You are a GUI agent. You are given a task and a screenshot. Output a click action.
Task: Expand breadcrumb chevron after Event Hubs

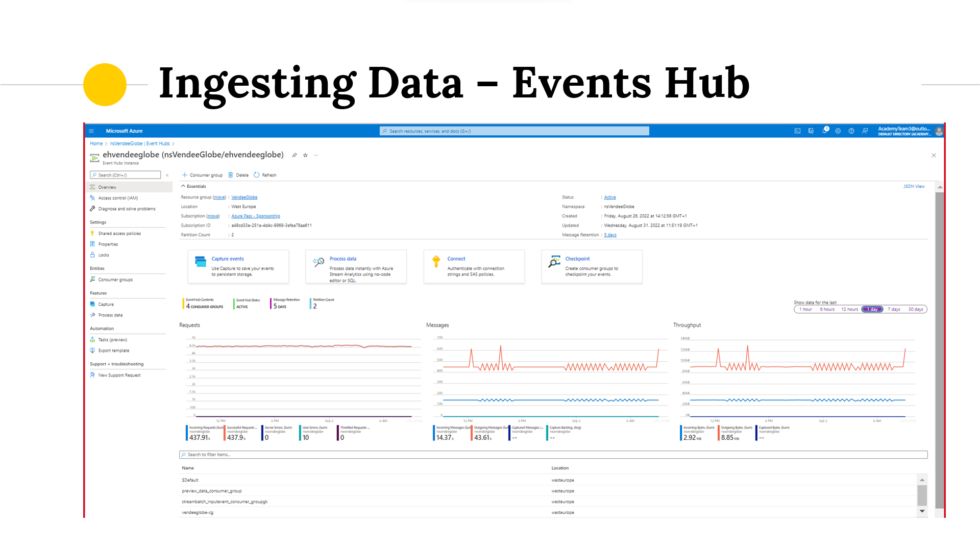tap(174, 144)
